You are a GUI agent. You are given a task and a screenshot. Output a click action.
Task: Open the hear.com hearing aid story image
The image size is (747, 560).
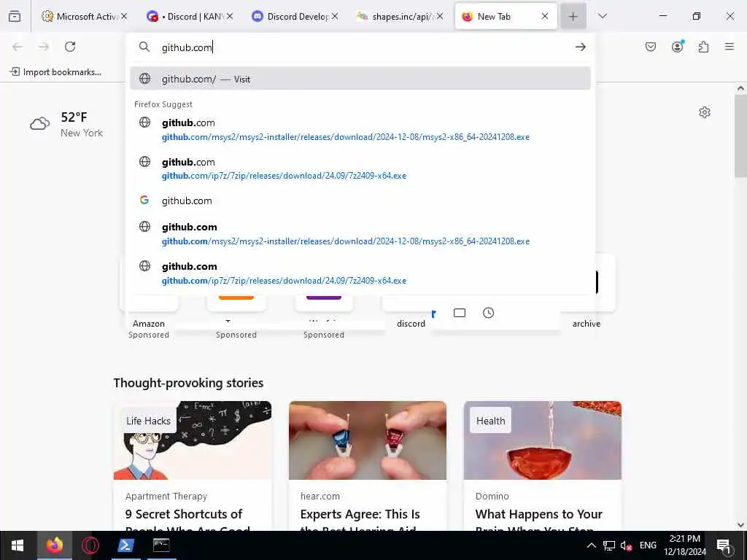368,440
